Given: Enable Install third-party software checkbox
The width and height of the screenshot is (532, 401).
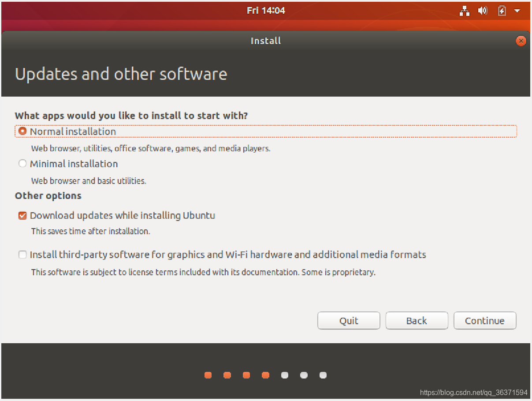Looking at the screenshot, I should click(x=22, y=255).
